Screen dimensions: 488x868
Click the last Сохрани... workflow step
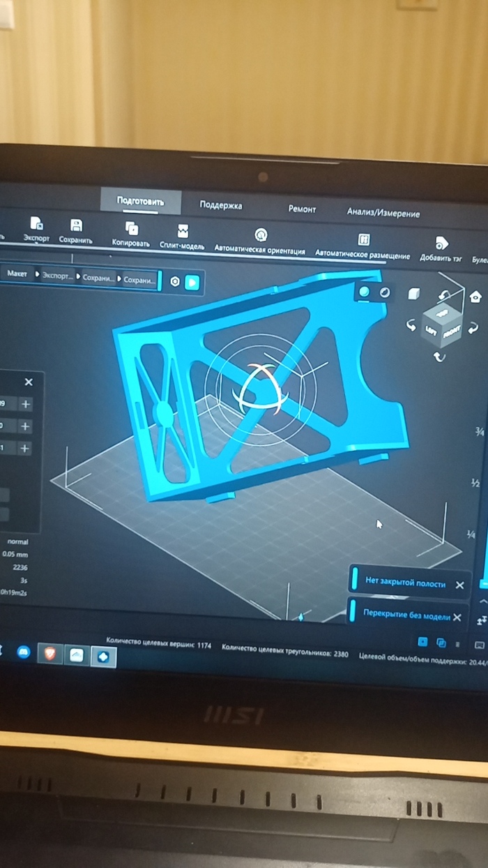click(x=139, y=280)
